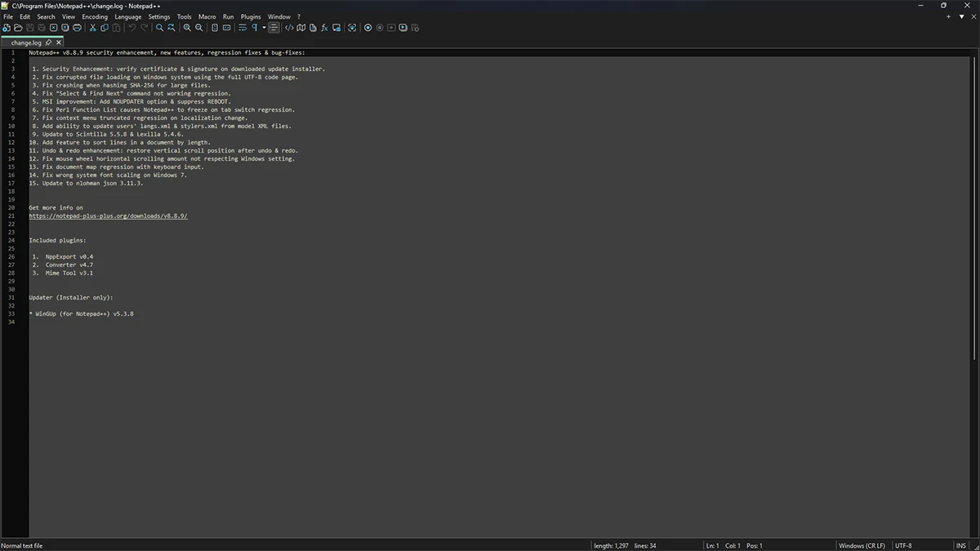Click the Close document toolbar icon
This screenshot has height=551, width=980.
point(53,28)
